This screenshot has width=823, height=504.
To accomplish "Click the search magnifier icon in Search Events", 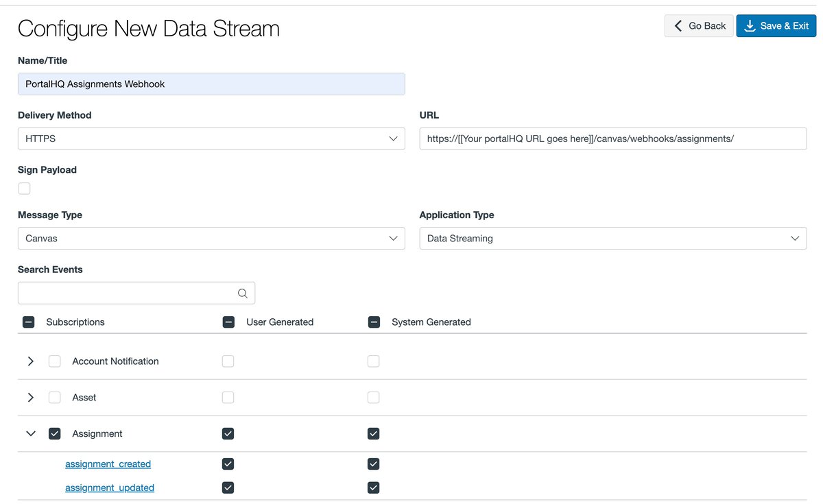I will pos(242,293).
